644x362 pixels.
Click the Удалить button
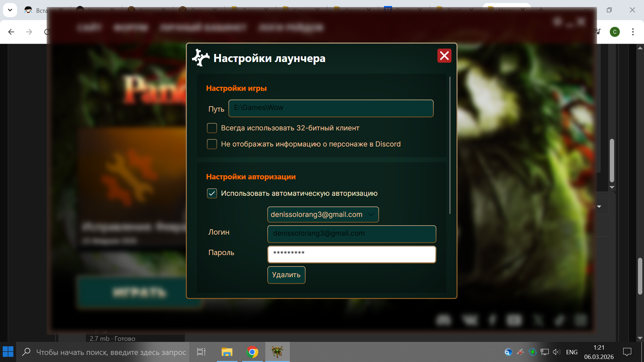[x=286, y=275]
